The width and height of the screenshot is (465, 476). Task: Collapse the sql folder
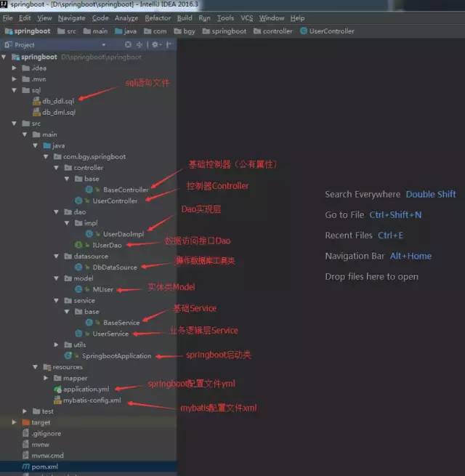pos(14,90)
